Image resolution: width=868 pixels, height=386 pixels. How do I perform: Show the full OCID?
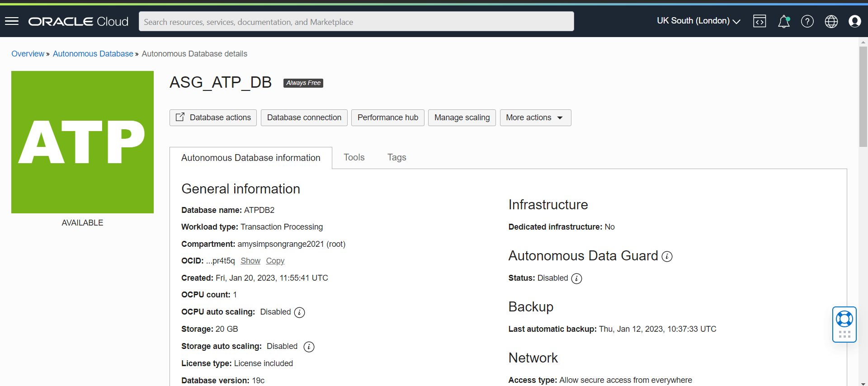click(250, 261)
